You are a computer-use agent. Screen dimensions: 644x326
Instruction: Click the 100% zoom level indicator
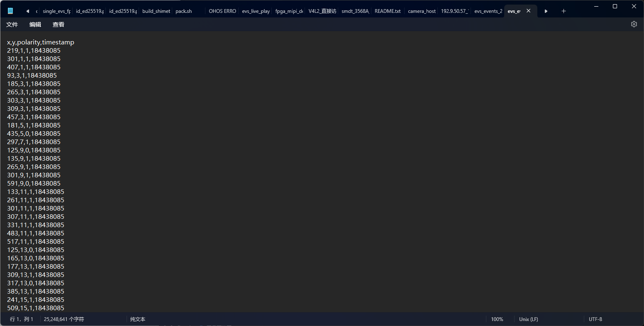click(497, 319)
